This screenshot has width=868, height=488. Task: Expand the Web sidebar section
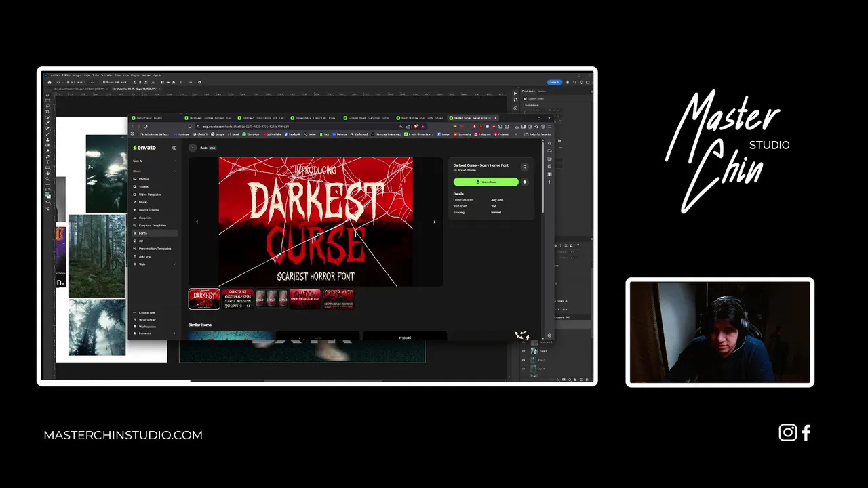point(155,264)
